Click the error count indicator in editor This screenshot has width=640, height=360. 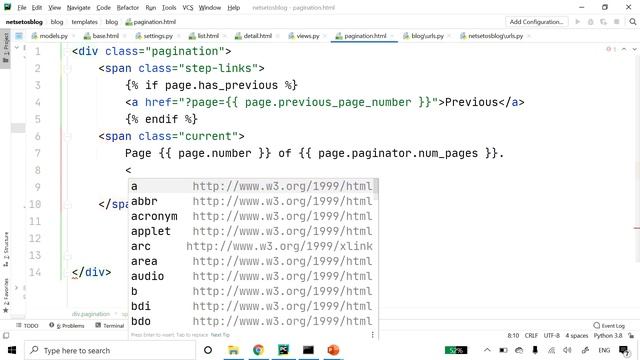[611, 49]
